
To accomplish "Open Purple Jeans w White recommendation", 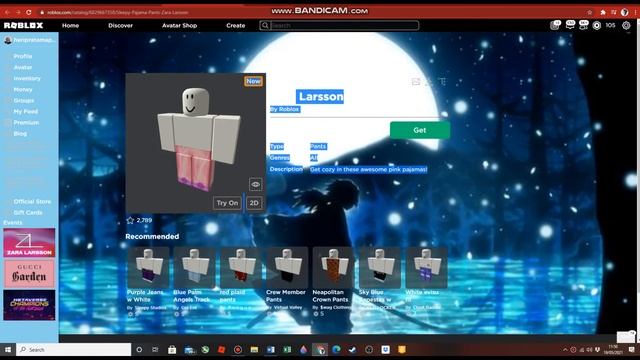I will click(x=148, y=267).
